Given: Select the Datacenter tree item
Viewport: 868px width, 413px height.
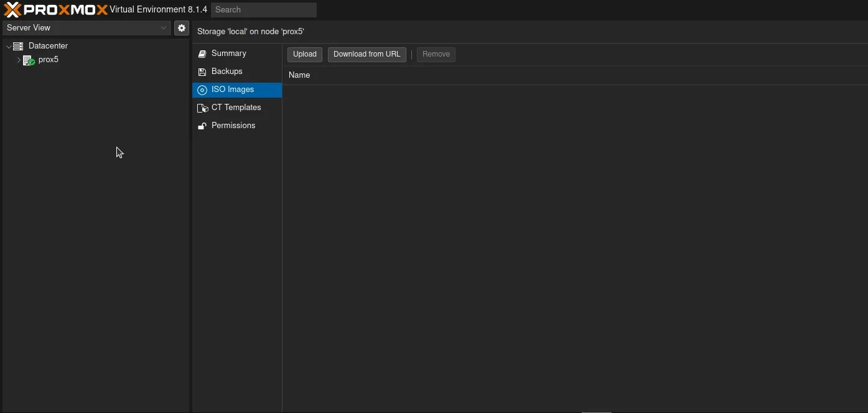Looking at the screenshot, I should pyautogui.click(x=49, y=45).
